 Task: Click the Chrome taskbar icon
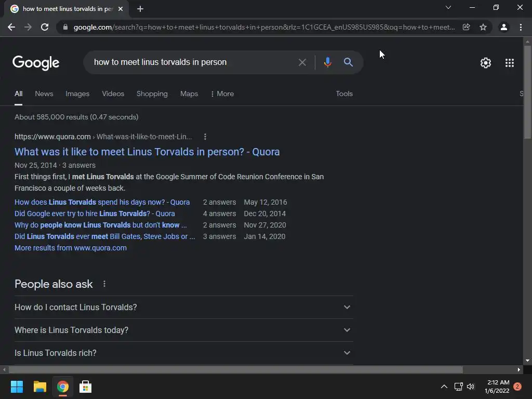tap(63, 387)
